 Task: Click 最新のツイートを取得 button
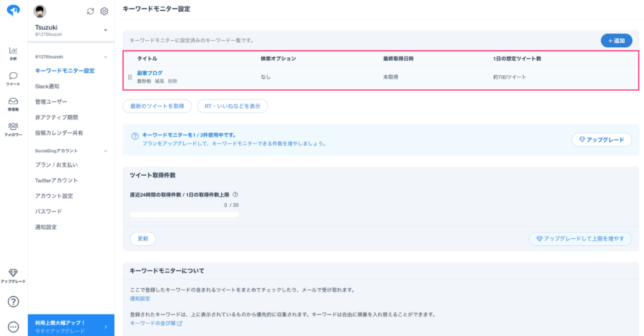pyautogui.click(x=157, y=107)
